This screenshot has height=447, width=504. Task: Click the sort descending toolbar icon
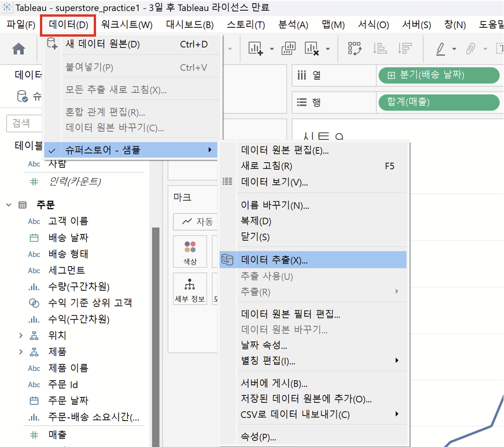[x=404, y=49]
